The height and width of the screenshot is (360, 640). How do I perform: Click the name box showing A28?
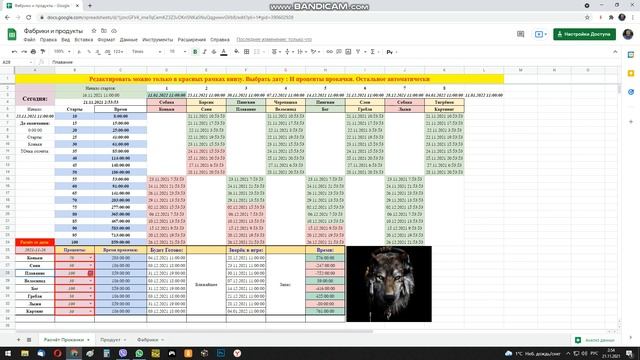[17, 62]
